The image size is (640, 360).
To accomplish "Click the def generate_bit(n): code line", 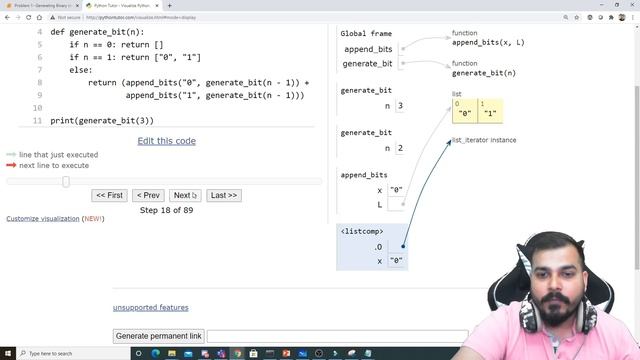I will tap(97, 32).
